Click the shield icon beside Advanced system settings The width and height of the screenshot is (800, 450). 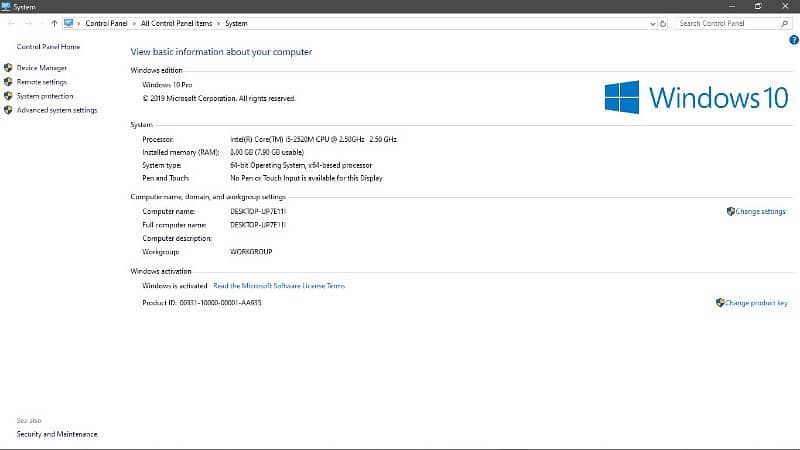pyautogui.click(x=9, y=110)
